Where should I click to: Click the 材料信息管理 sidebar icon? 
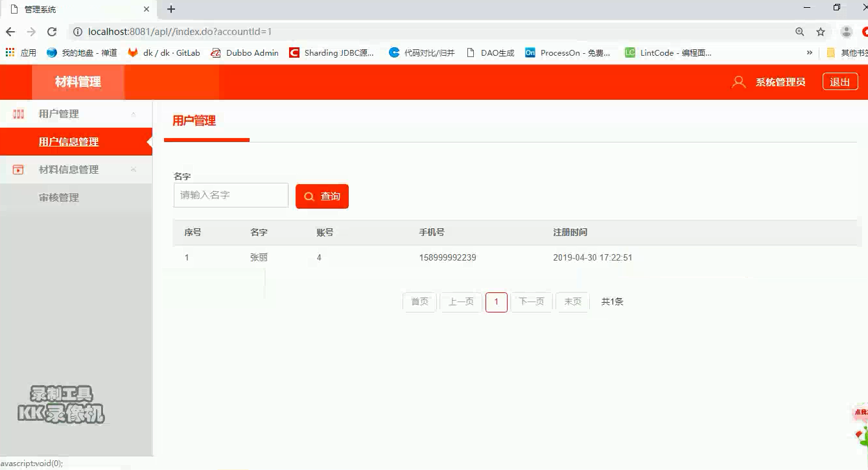click(x=18, y=170)
